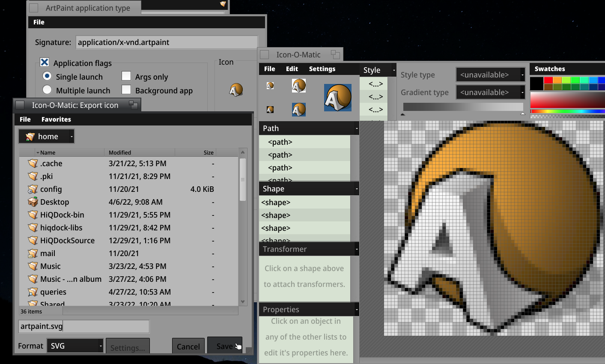
Task: Click the home folder icon in location menu
Action: [x=30, y=137]
